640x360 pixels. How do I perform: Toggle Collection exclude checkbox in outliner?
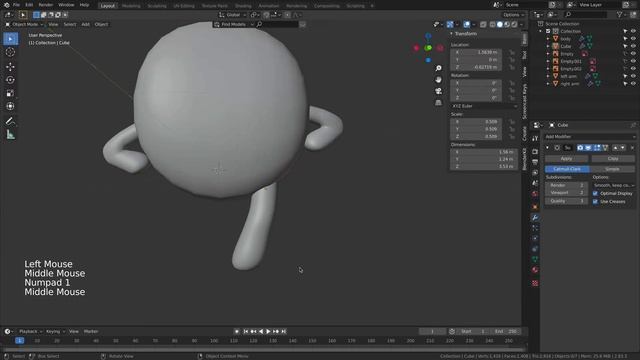[x=548, y=31]
